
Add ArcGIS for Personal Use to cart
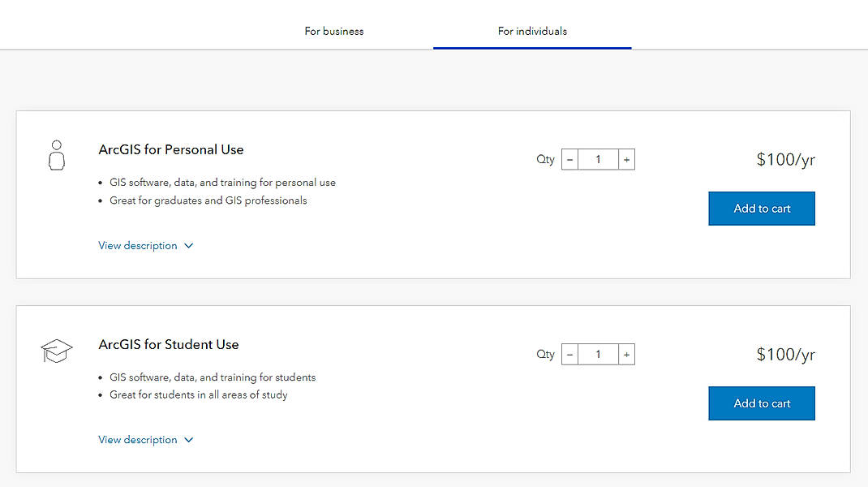pyautogui.click(x=762, y=209)
